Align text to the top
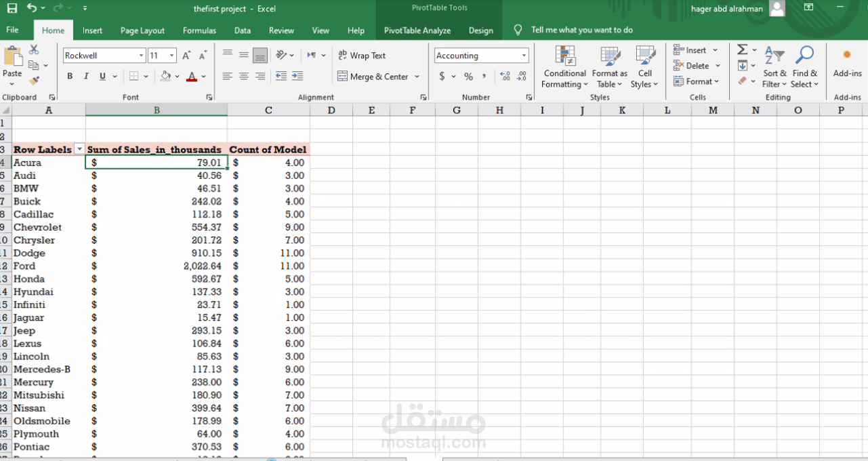Image resolution: width=868 pixels, height=461 pixels. point(228,55)
